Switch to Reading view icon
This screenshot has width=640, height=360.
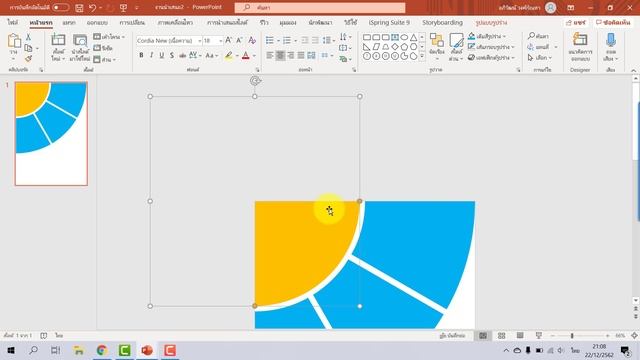[x=520, y=336]
